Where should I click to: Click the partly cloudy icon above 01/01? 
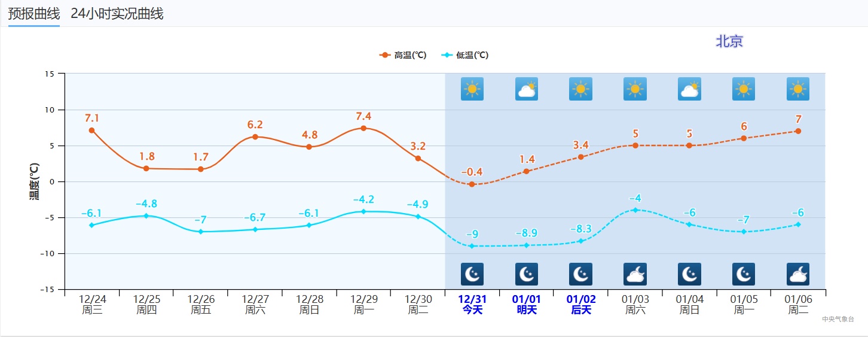click(x=526, y=89)
